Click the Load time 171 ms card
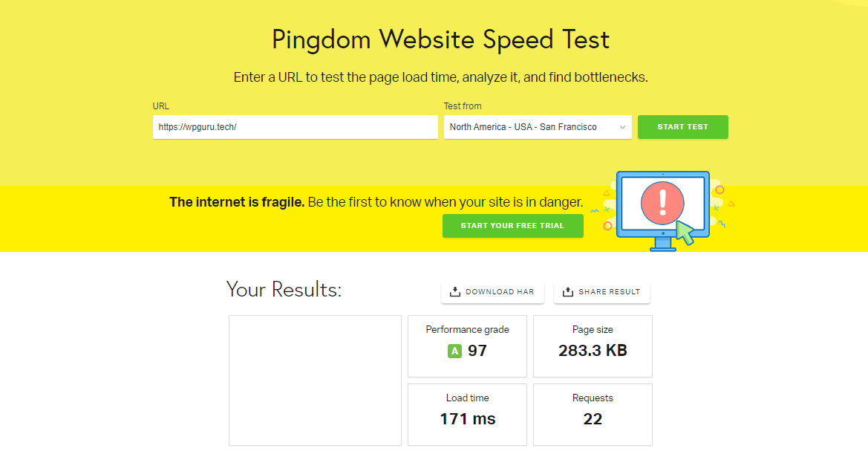The height and width of the screenshot is (460, 868). (467, 415)
